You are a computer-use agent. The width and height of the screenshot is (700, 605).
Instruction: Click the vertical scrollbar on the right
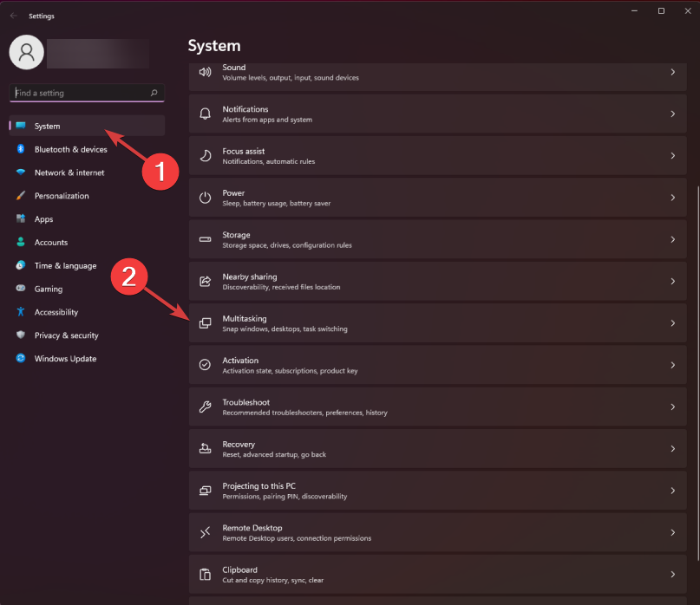pos(694,260)
